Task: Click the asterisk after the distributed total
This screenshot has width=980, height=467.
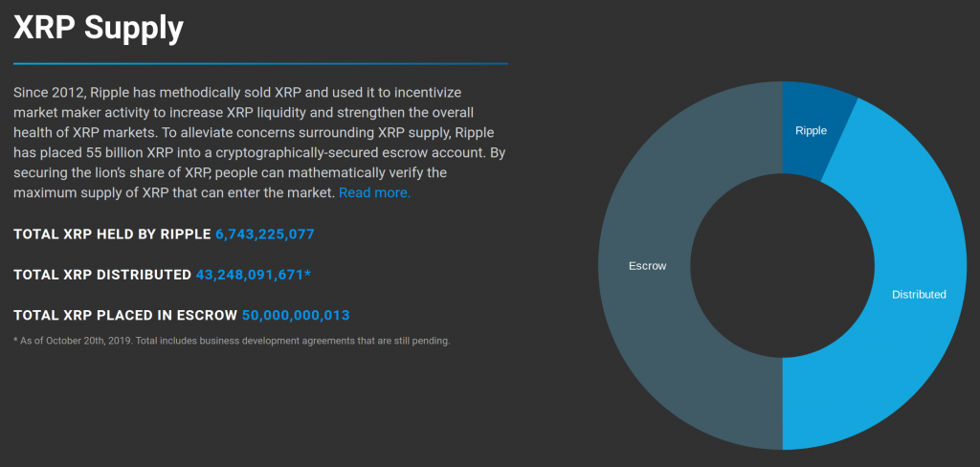Action: point(307,273)
